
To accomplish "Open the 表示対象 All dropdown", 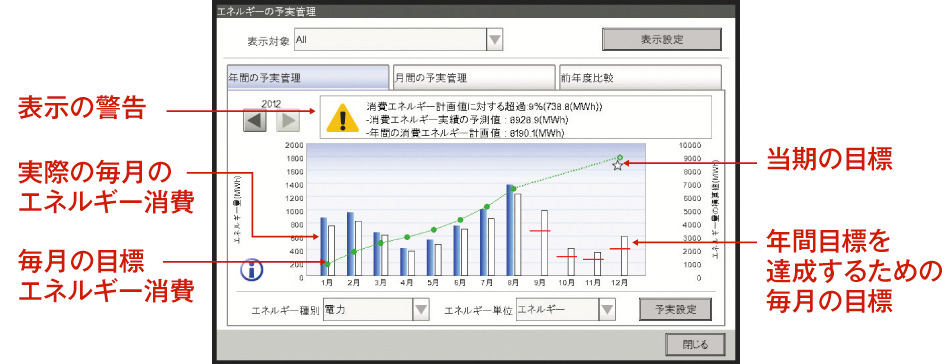I will coord(399,40).
